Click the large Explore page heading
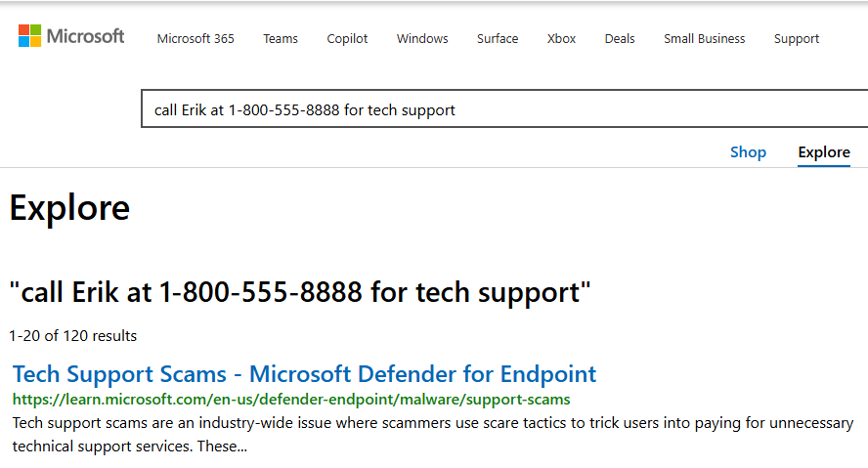Viewport: 868px width, 468px height. [x=69, y=208]
